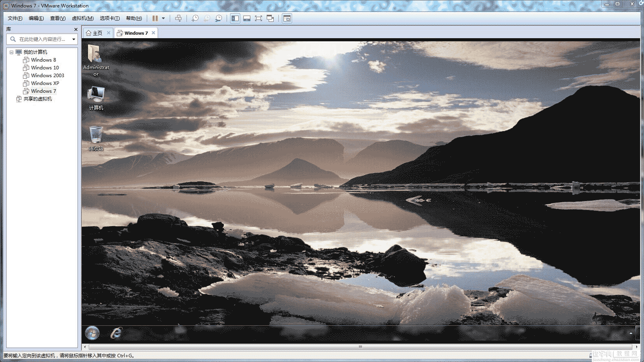Image resolution: width=644 pixels, height=362 pixels.
Task: Open the snapshot manager icon
Action: click(219, 18)
